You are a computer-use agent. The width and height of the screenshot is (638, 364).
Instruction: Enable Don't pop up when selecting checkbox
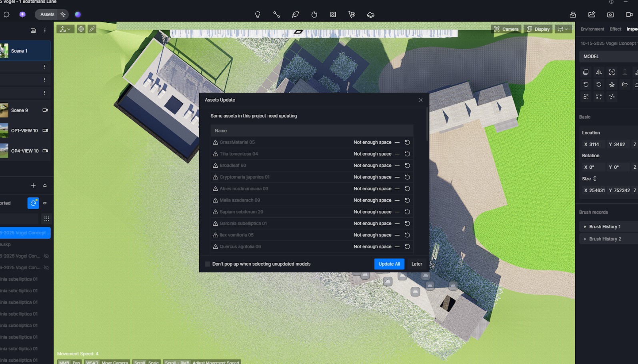207,264
